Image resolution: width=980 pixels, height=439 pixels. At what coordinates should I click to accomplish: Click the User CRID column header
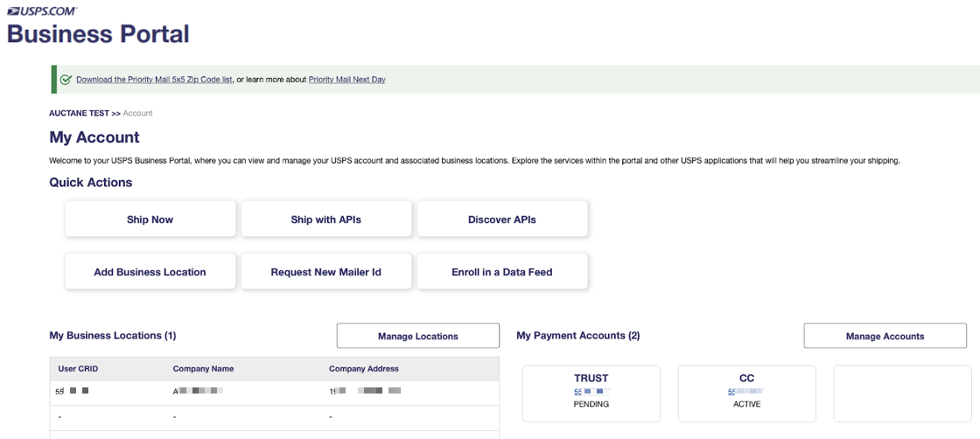coord(78,369)
